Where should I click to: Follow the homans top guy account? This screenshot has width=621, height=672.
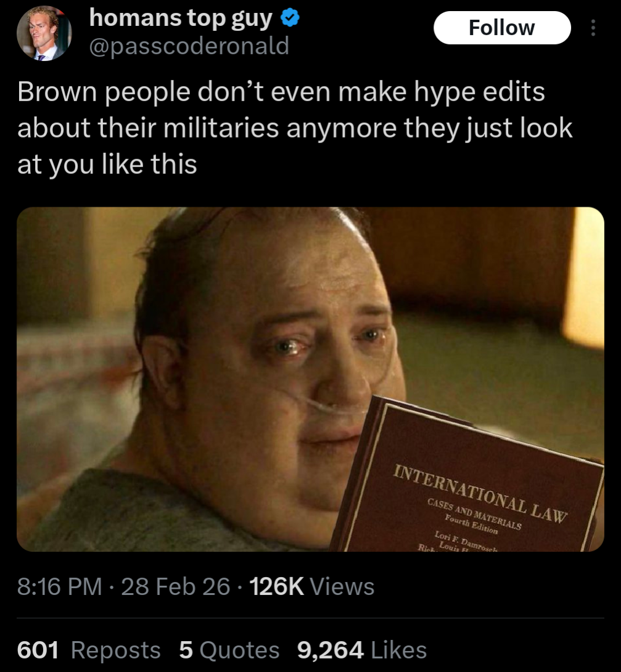click(502, 28)
